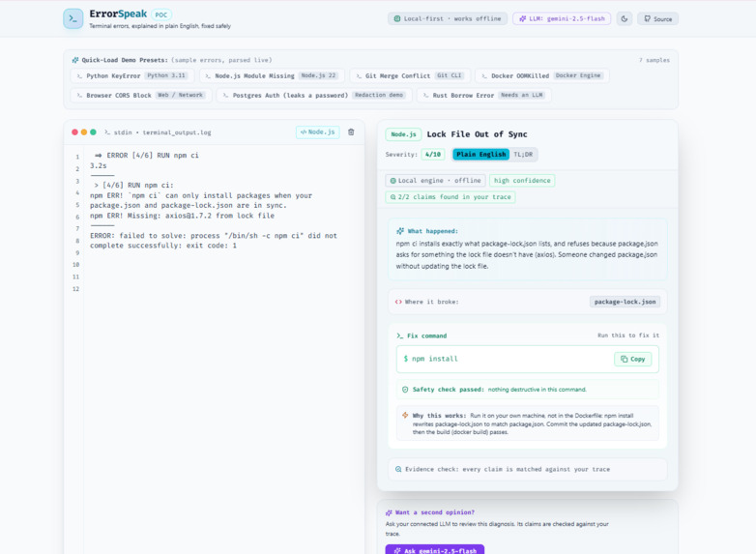Load the Python KeyError preset

[132, 75]
